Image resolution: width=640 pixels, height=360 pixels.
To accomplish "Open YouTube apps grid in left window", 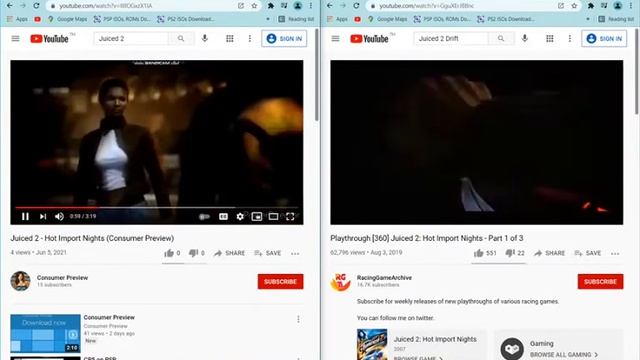I will pyautogui.click(x=230, y=38).
